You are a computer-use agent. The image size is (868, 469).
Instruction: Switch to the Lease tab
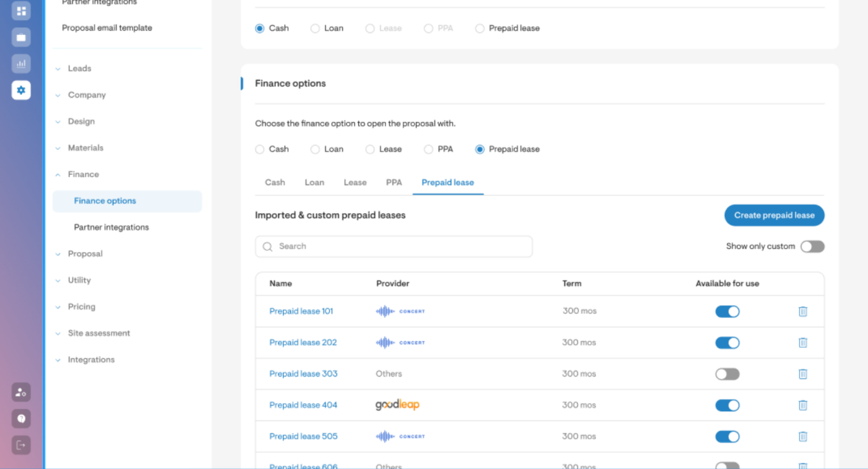[355, 183]
